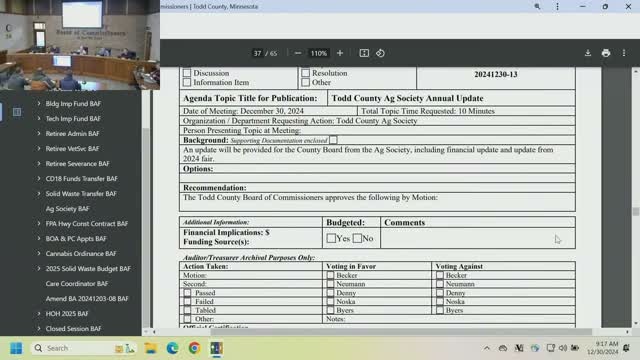Zoom out using the minus button
Image resolution: width=640 pixels, height=360 pixels.
[298, 53]
